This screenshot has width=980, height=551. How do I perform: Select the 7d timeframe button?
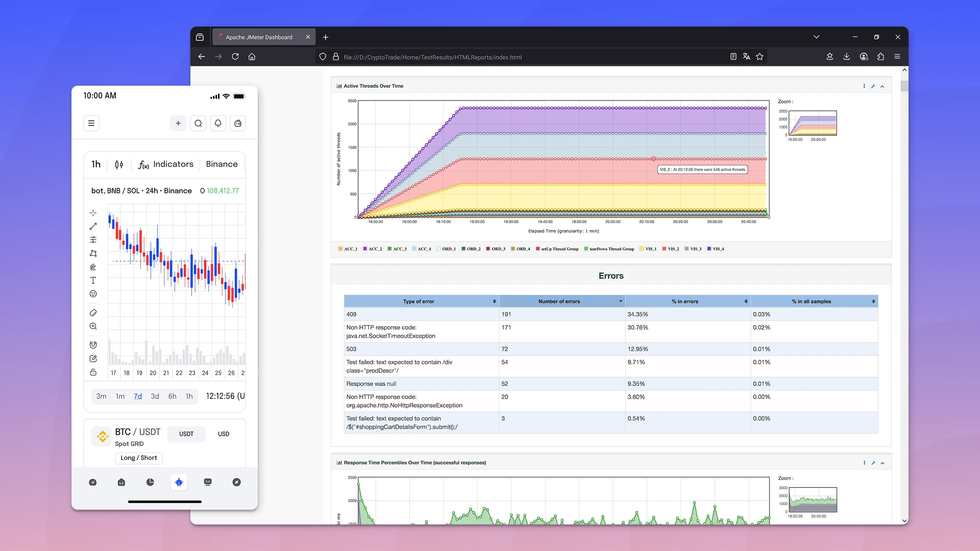coord(137,396)
